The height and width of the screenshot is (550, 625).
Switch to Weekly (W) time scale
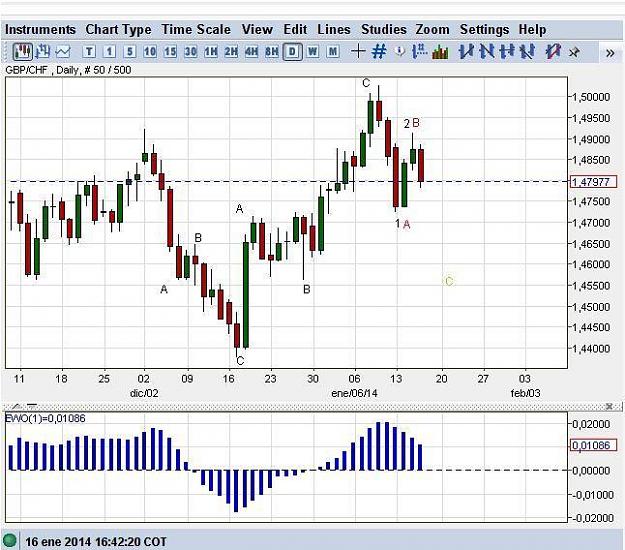pyautogui.click(x=313, y=52)
